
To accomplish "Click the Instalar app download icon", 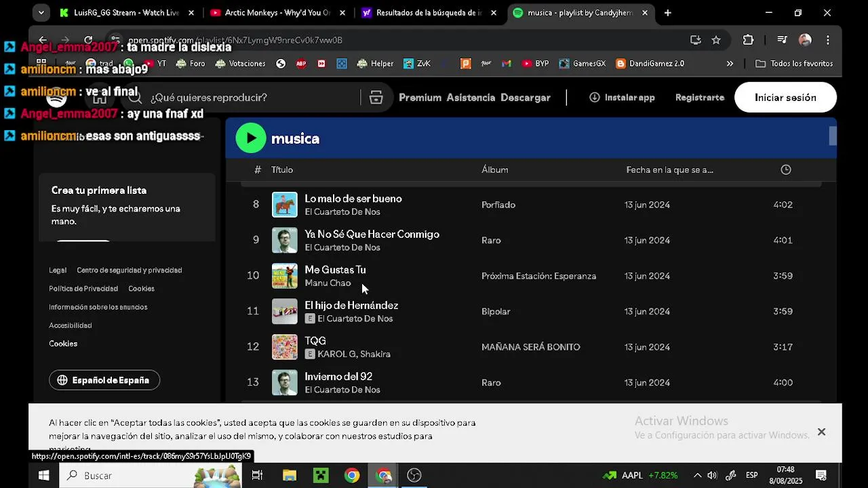I will tap(595, 98).
